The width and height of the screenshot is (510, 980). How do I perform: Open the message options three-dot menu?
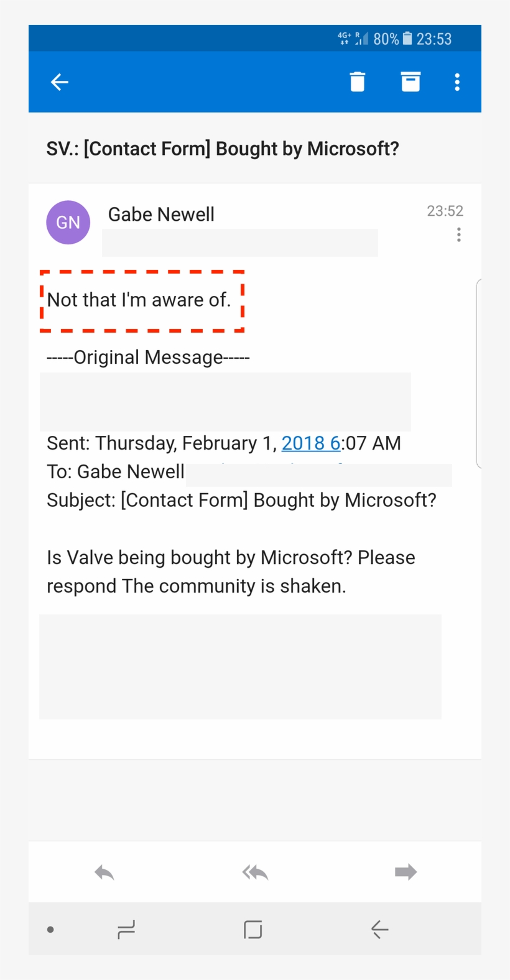click(458, 234)
